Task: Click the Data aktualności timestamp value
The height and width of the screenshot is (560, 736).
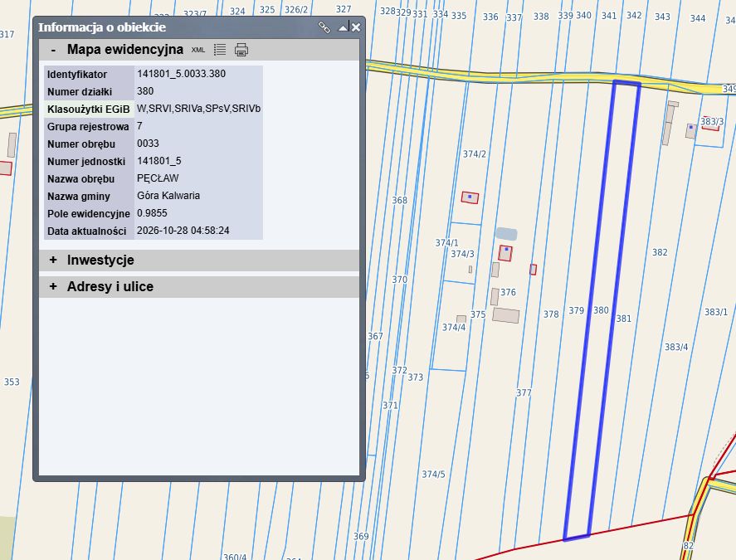Action: pyautogui.click(x=183, y=231)
